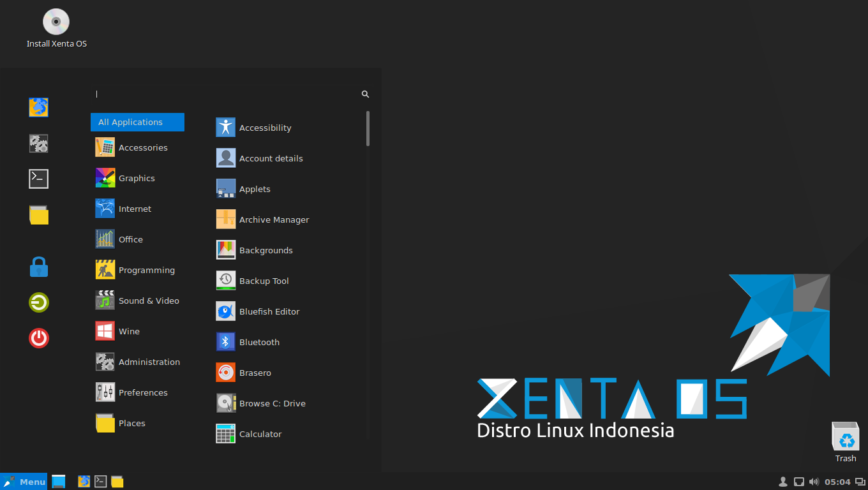Image resolution: width=868 pixels, height=490 pixels.
Task: Launch Terminal from the favorites sidebar
Action: click(x=39, y=179)
